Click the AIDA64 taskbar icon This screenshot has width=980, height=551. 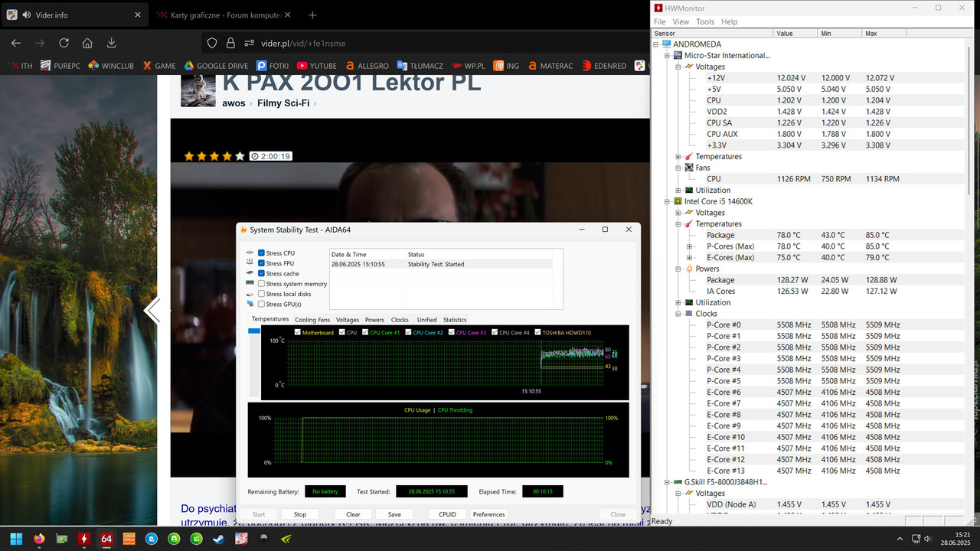106,538
